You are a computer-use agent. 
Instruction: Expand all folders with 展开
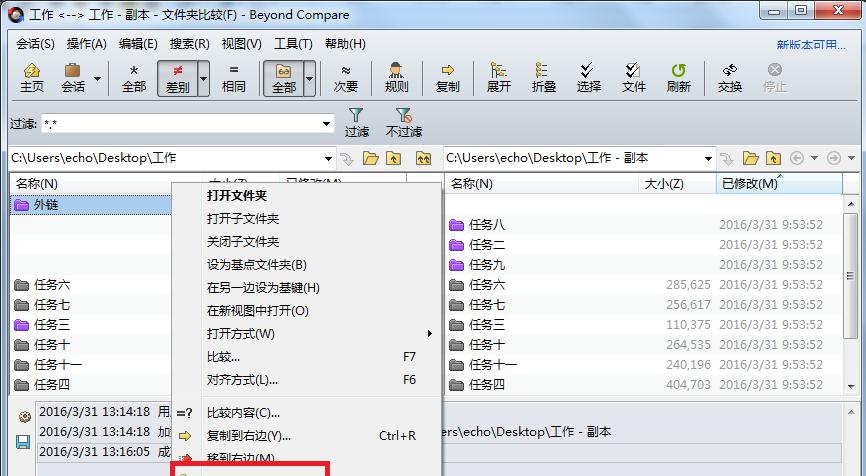pyautogui.click(x=498, y=78)
